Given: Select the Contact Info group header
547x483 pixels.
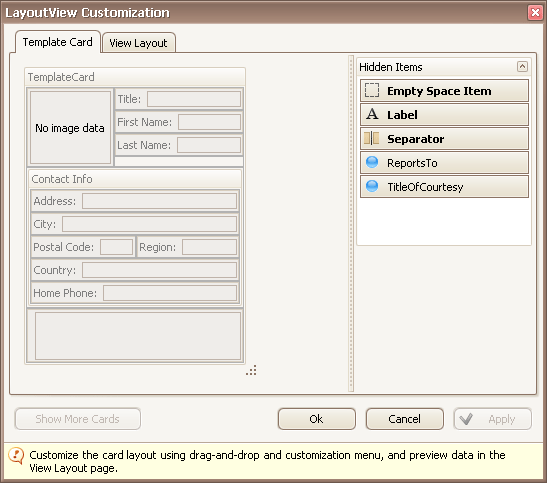Looking at the screenshot, I should coord(135,179).
